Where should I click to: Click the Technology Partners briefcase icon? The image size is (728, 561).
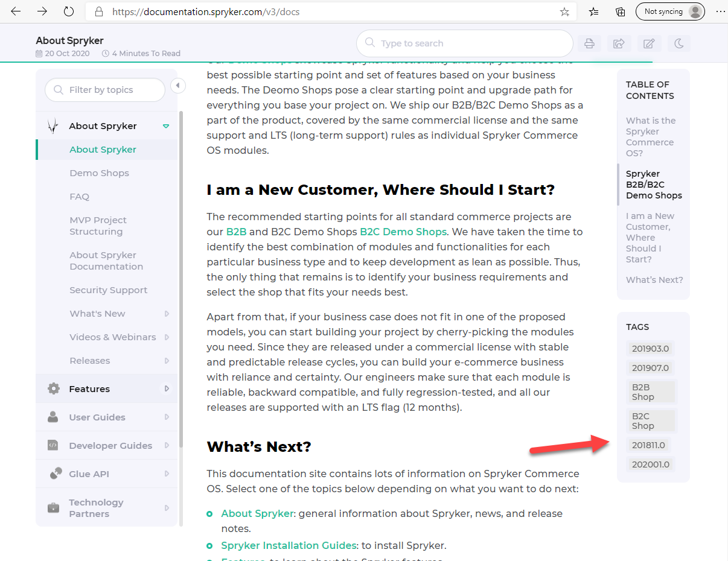click(54, 508)
